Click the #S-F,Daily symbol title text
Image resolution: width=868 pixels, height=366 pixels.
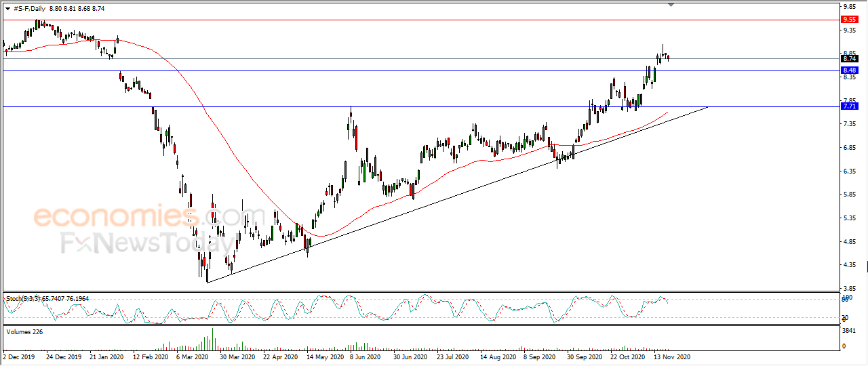[x=33, y=9]
